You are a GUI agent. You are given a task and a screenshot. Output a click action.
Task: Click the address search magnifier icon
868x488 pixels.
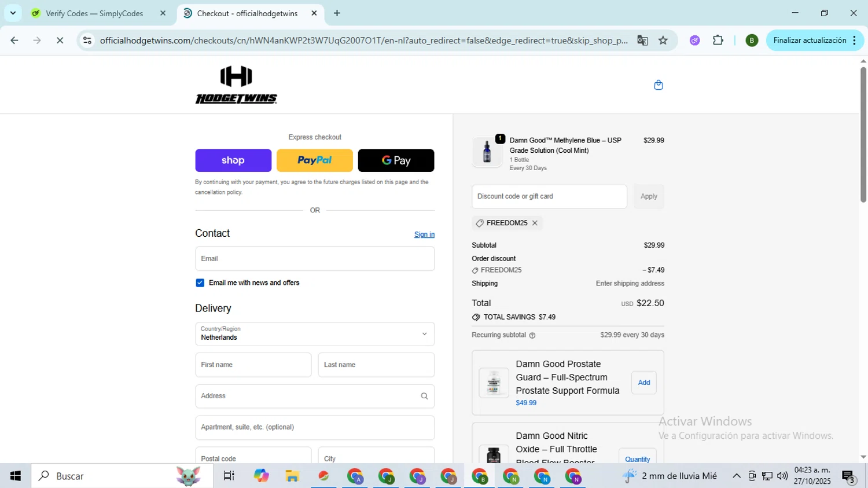(x=424, y=396)
